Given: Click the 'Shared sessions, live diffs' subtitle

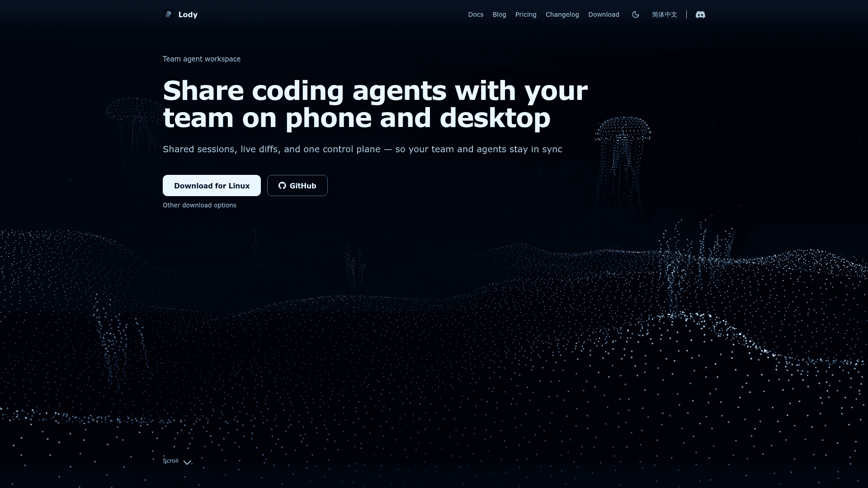Looking at the screenshot, I should pyautogui.click(x=363, y=149).
